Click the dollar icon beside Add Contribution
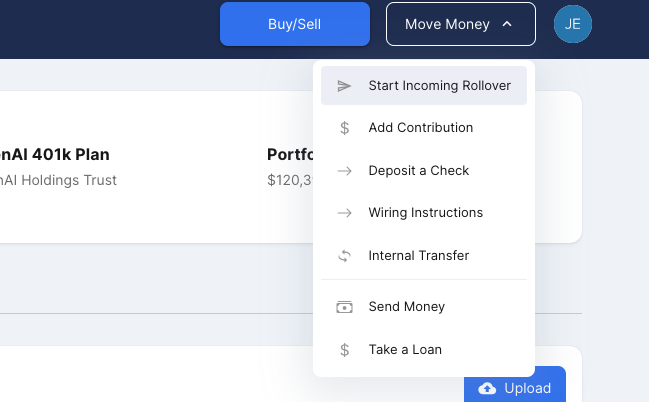Viewport: 649px width, 402px height. click(x=345, y=128)
